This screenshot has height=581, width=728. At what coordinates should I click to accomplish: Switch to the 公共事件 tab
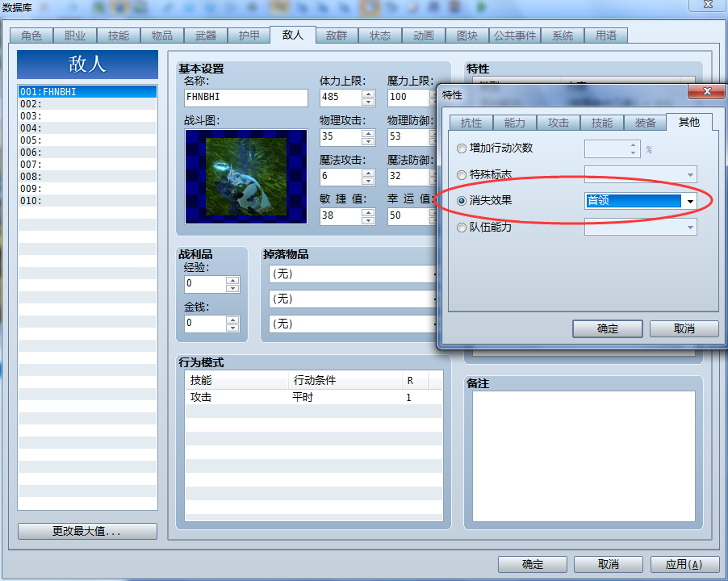[515, 36]
